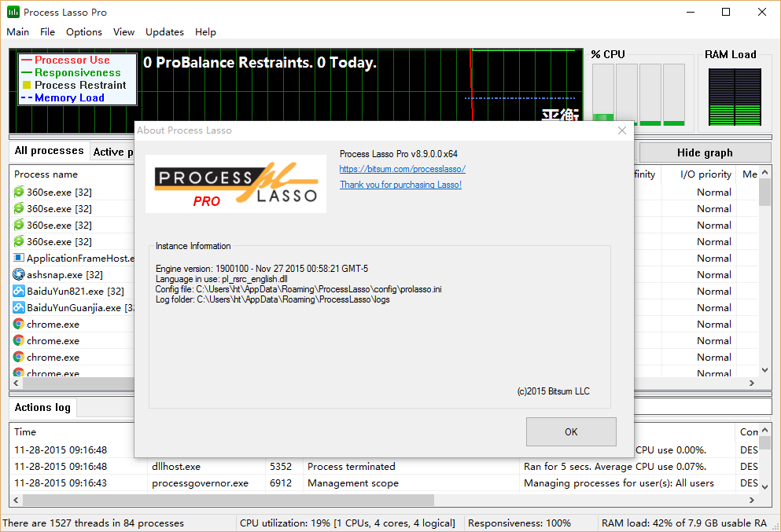Open the Help menu
Screen dimensions: 781x532
coord(205,32)
